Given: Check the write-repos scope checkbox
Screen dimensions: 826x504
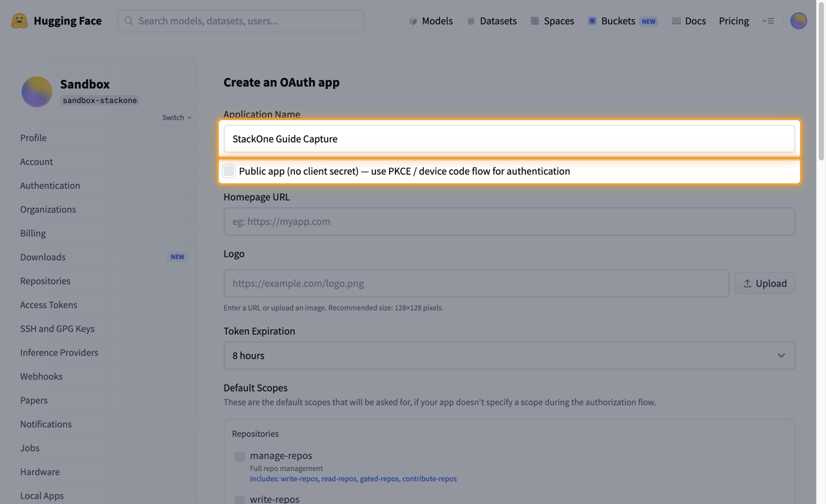Looking at the screenshot, I should pyautogui.click(x=239, y=499).
